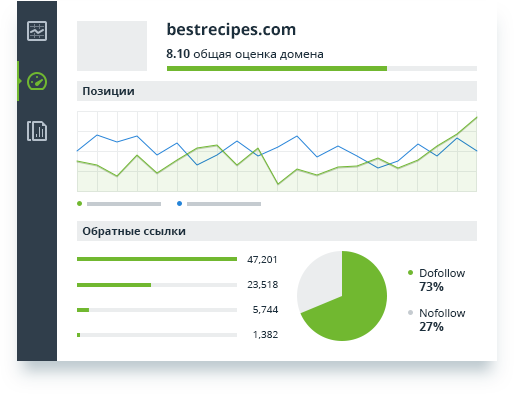This screenshot has width=514, height=394.
Task: Click the 5,744 backlinks value
Action: [265, 310]
